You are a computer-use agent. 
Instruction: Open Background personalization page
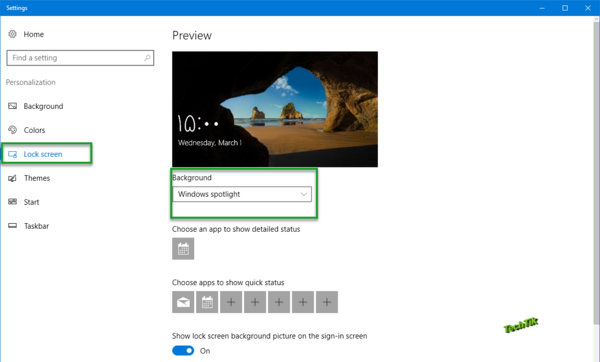(x=43, y=106)
